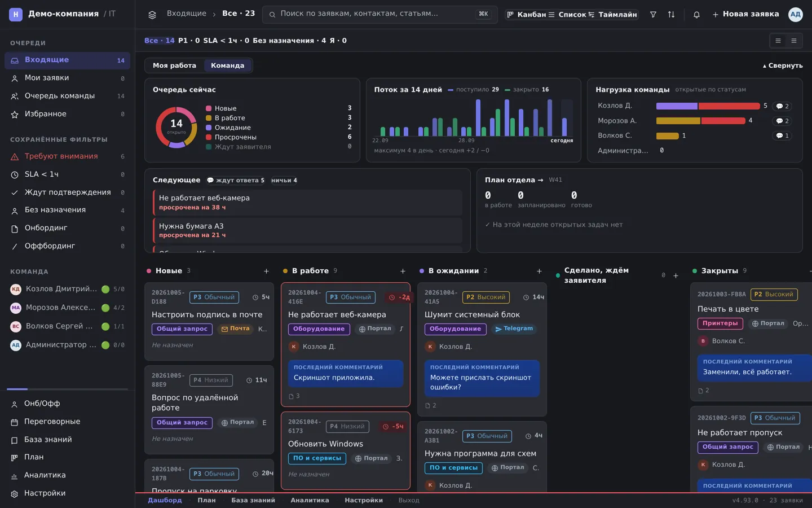
Task: Focus the search field for заявки and контакты
Action: pyautogui.click(x=379, y=14)
